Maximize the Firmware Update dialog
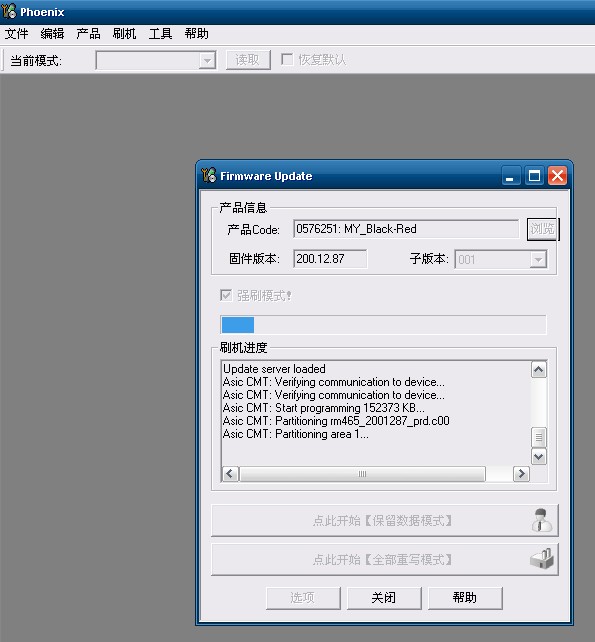The width and height of the screenshot is (595, 642). click(x=534, y=176)
